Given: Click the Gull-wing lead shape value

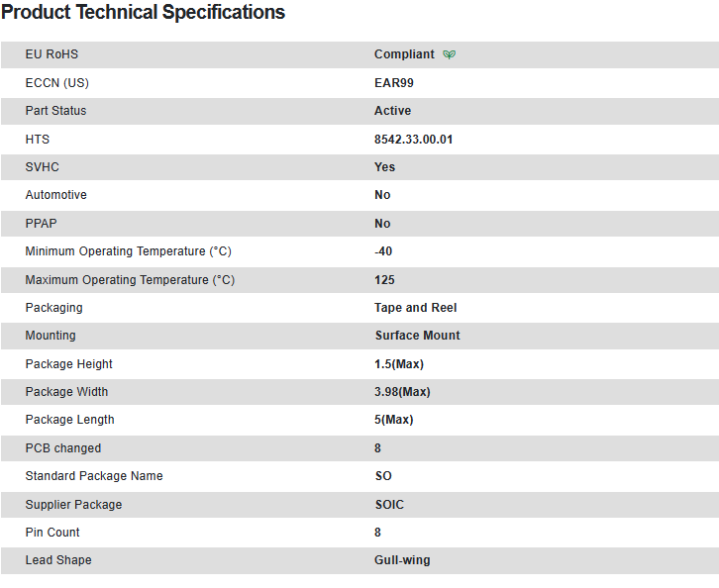Looking at the screenshot, I should tap(402, 560).
